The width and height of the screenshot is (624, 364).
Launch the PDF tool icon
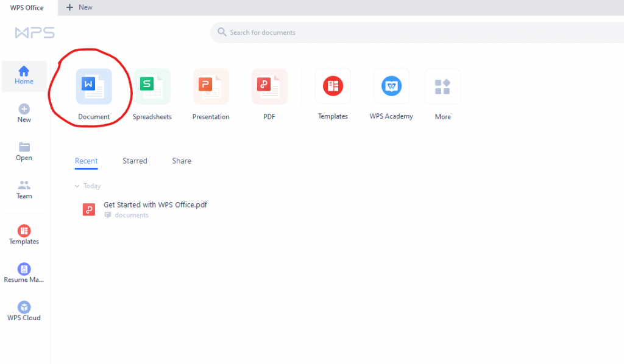coord(269,86)
